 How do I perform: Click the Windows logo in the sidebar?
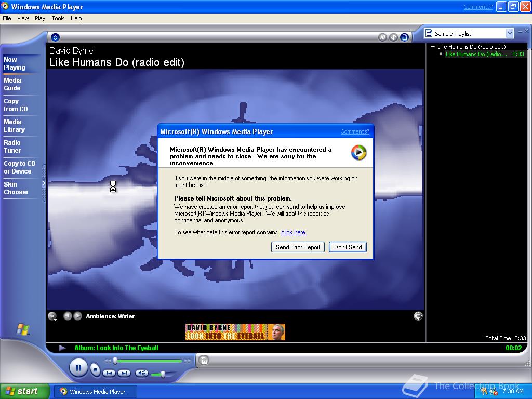click(23, 329)
